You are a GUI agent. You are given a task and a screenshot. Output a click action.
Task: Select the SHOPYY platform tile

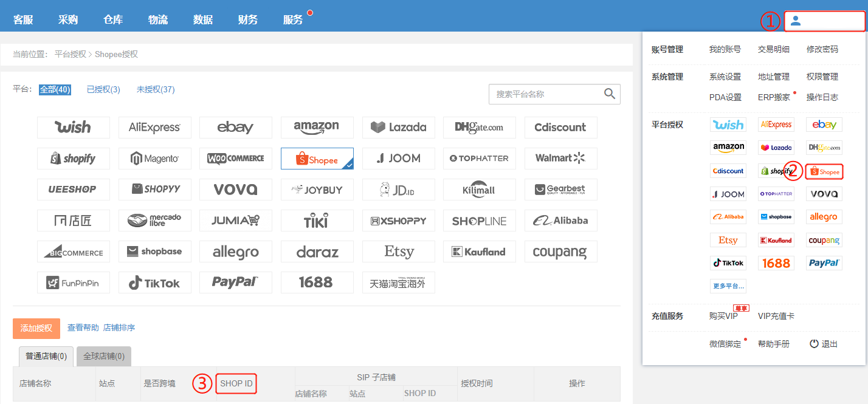tap(155, 190)
